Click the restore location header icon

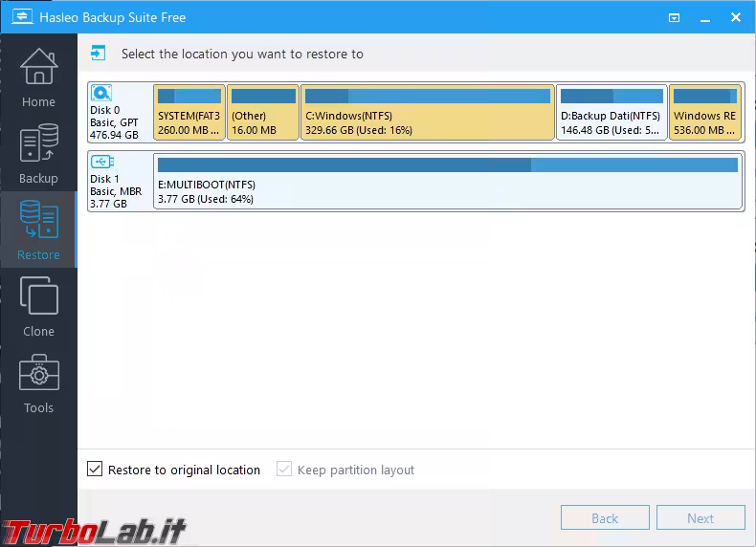pyautogui.click(x=98, y=53)
